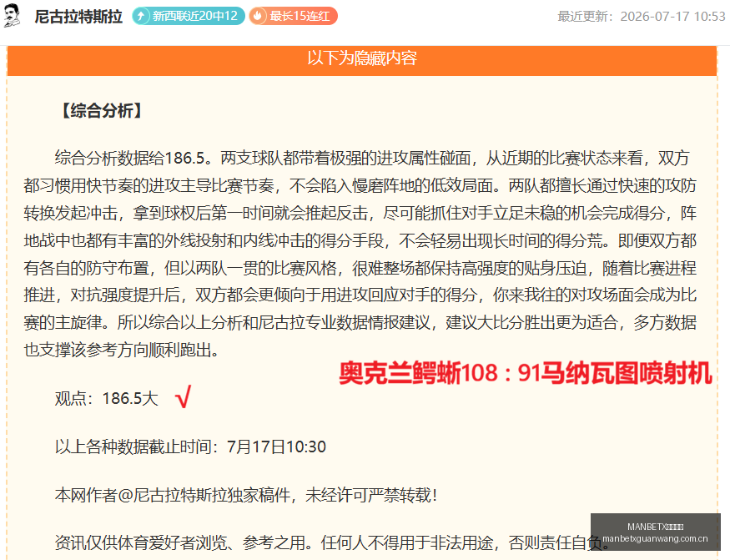This screenshot has height=560, width=730.
Task: Click the red check mark beside 186.5大
Action: click(183, 397)
